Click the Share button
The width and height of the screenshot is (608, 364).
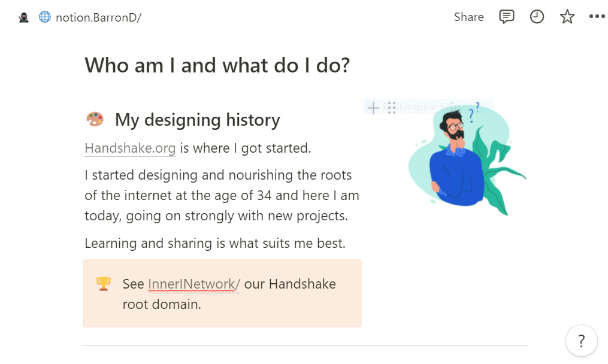469,17
